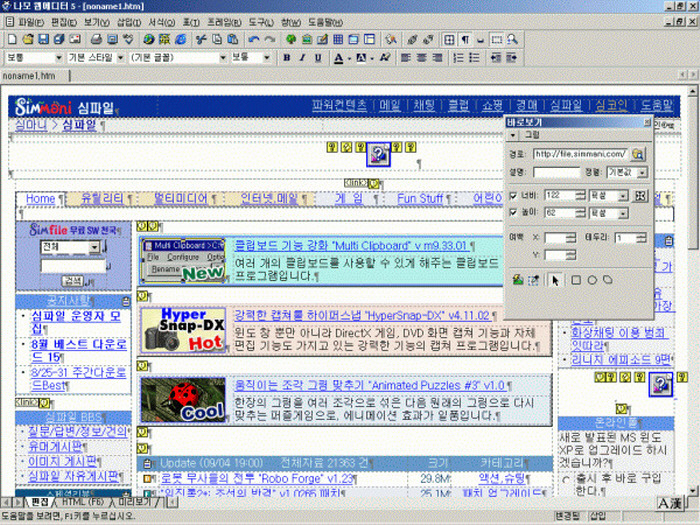Click the restore original size button
This screenshot has width=700, height=525.
[x=640, y=196]
